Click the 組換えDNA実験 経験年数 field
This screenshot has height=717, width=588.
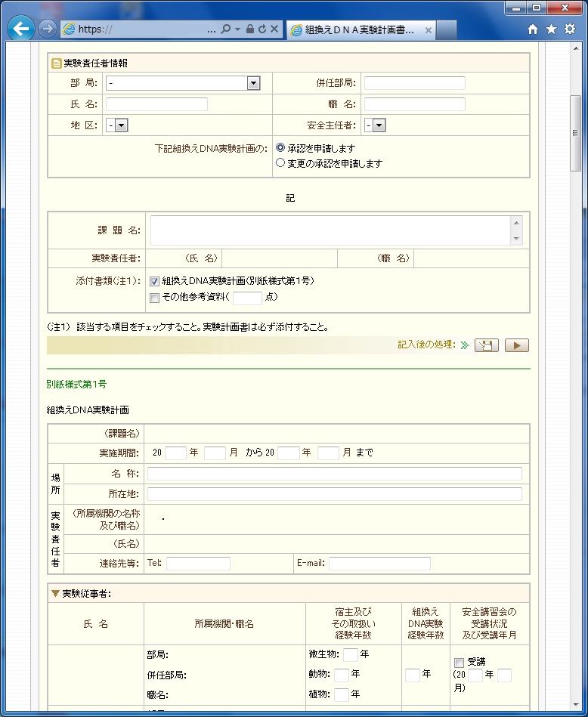point(413,675)
